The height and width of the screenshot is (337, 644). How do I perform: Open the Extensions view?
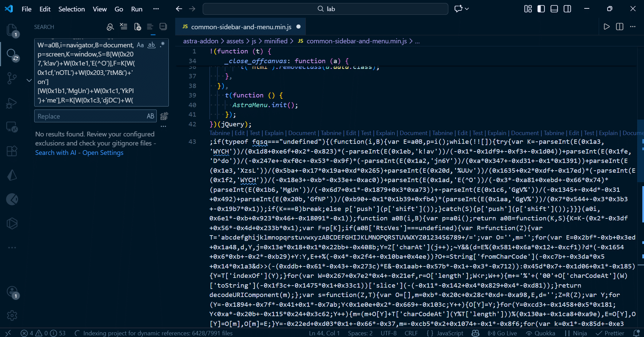12,151
